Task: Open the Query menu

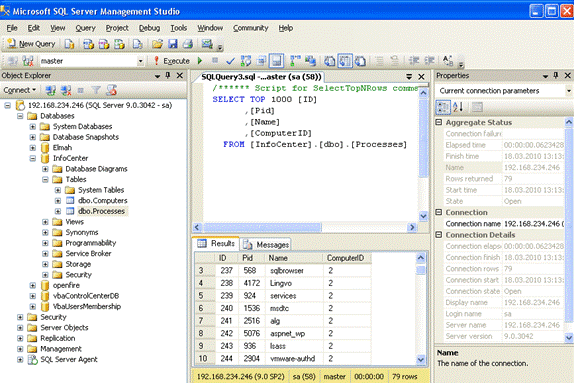Action: 85,28
